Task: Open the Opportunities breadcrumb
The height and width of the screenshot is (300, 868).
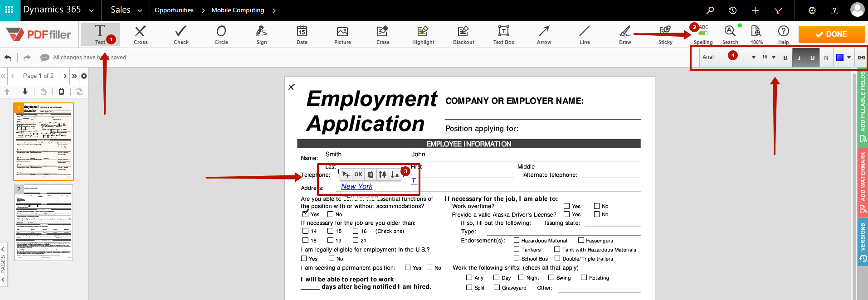Action: pyautogui.click(x=174, y=10)
